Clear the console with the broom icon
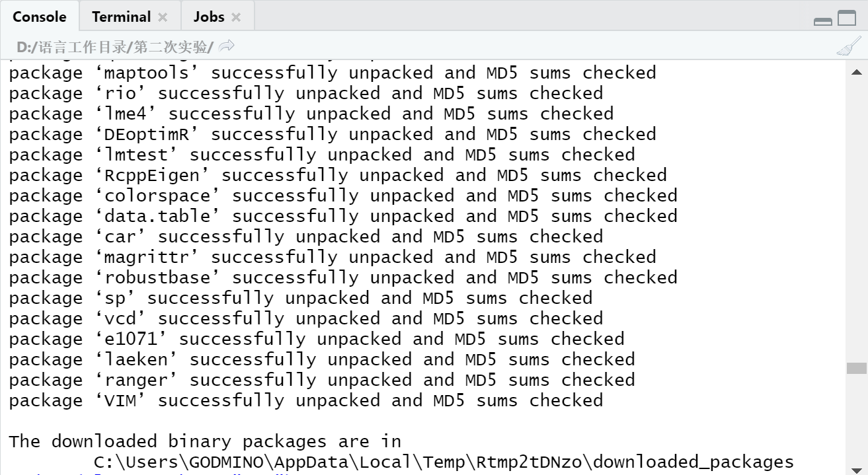This screenshot has height=475, width=868. coord(848,46)
